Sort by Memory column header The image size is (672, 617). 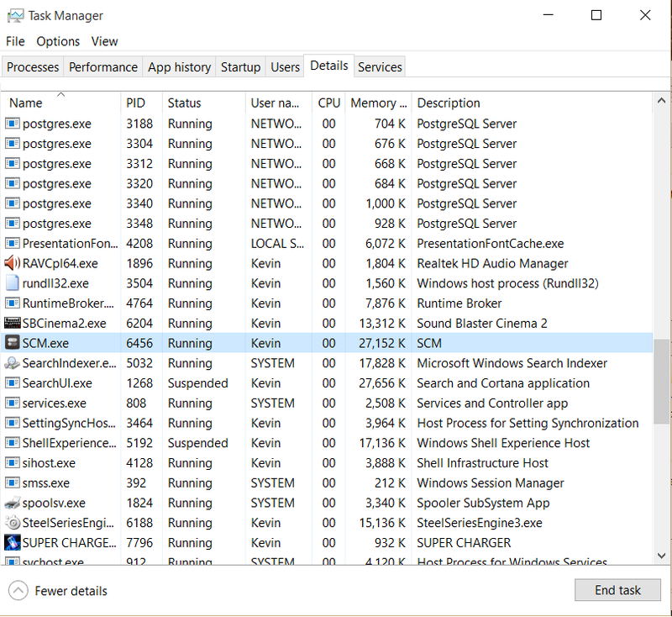(379, 103)
